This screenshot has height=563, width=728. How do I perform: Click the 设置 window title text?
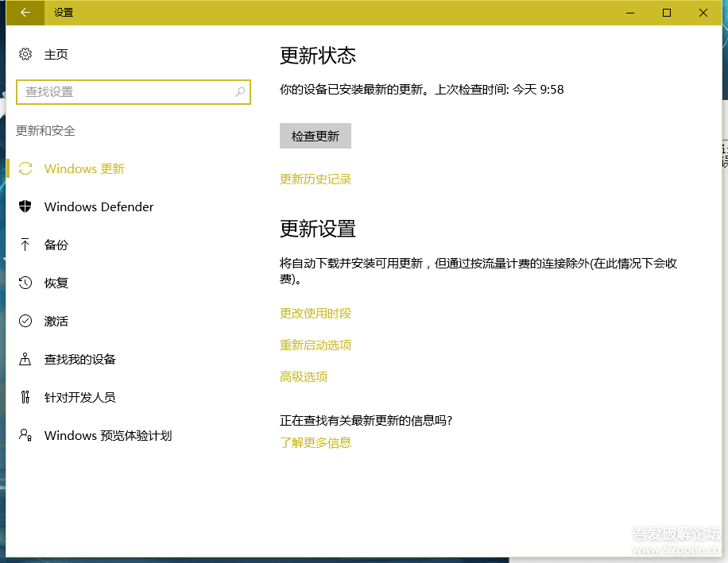pos(63,13)
